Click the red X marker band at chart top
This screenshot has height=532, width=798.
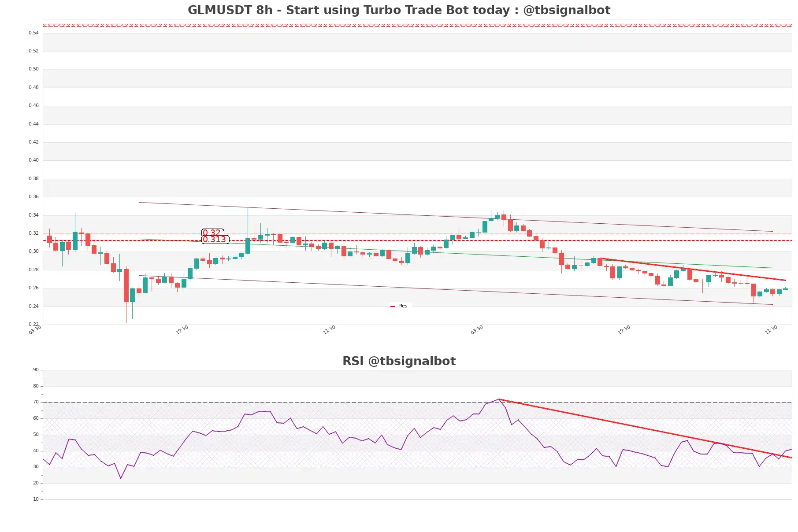[417, 25]
